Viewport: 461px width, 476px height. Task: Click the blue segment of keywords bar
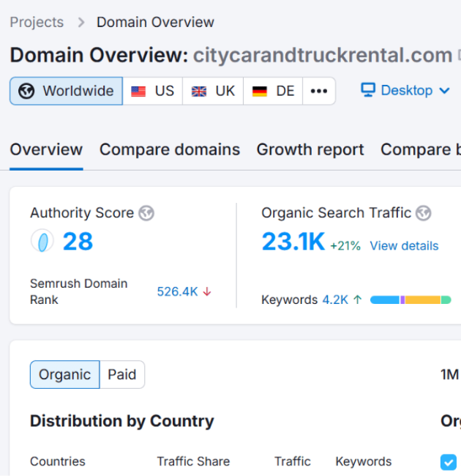click(x=385, y=300)
